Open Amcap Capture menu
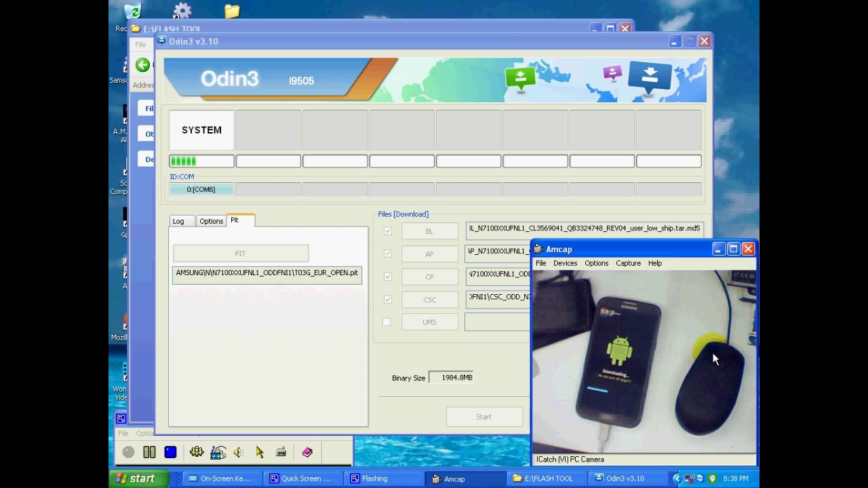Viewport: 868px width, 488px height. (x=628, y=263)
